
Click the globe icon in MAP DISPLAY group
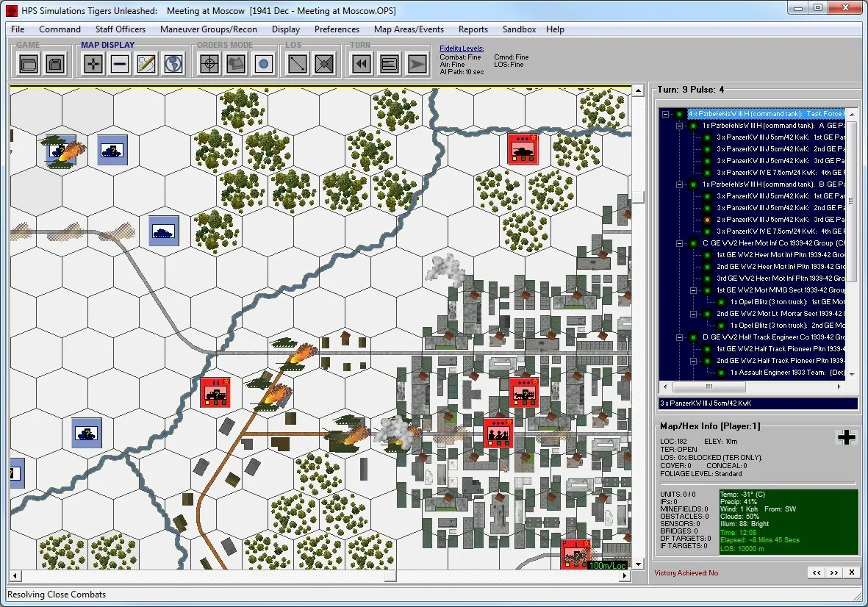pos(172,64)
